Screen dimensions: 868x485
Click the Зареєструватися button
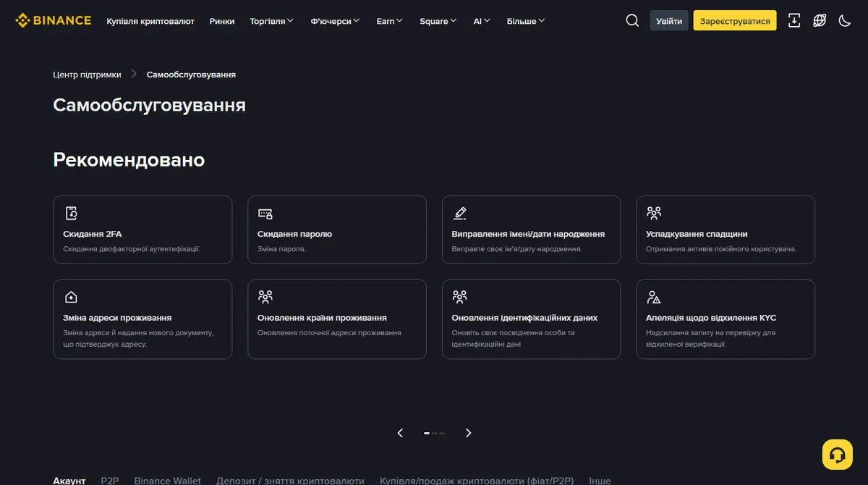(735, 21)
